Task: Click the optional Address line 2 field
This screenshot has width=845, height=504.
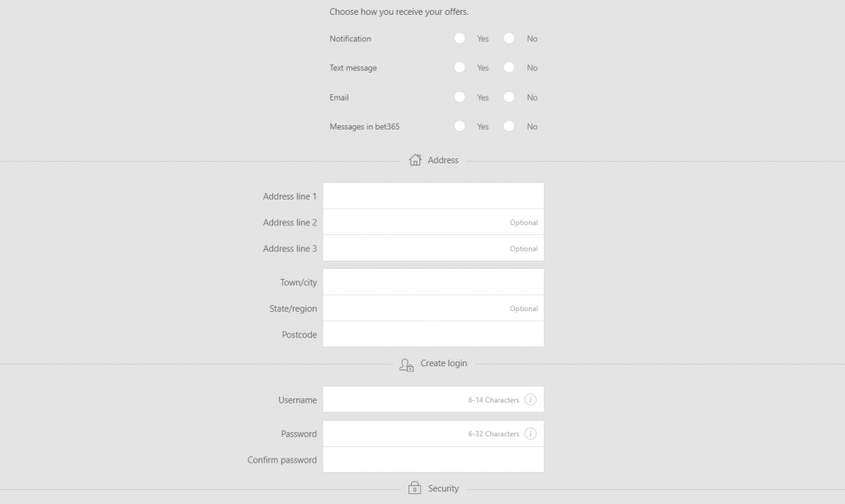Action: (433, 222)
